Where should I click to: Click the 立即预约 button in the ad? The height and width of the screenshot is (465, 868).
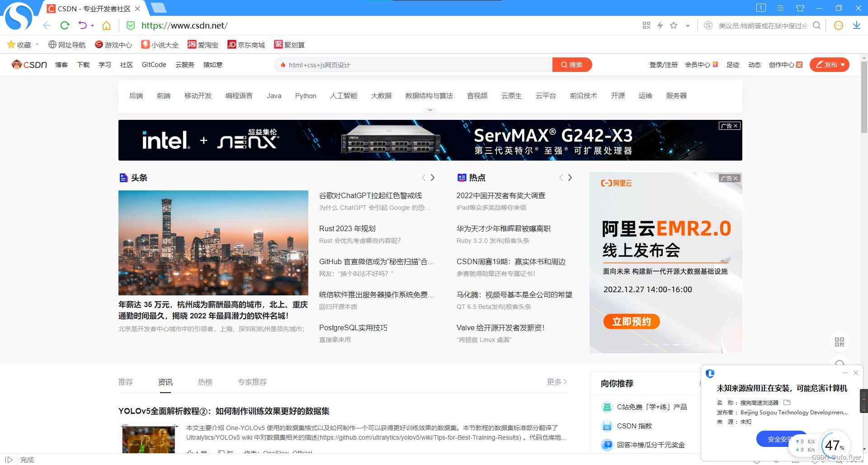pos(632,322)
